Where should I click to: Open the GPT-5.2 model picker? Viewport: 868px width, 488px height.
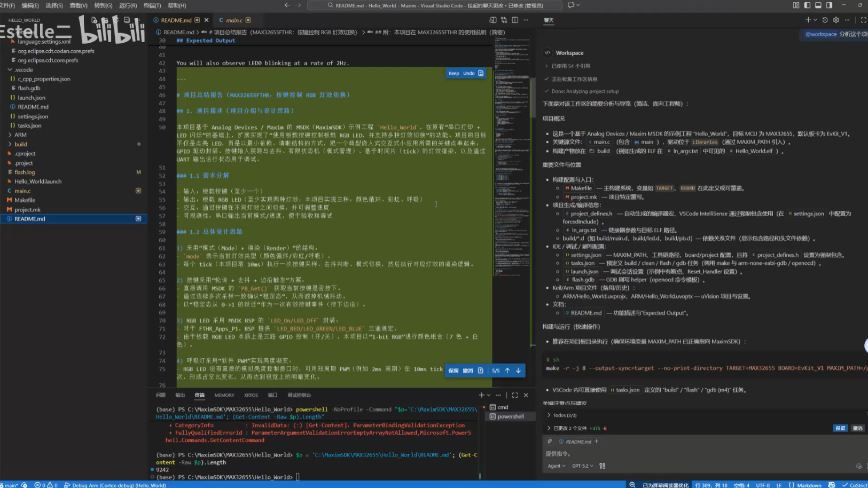582,466
